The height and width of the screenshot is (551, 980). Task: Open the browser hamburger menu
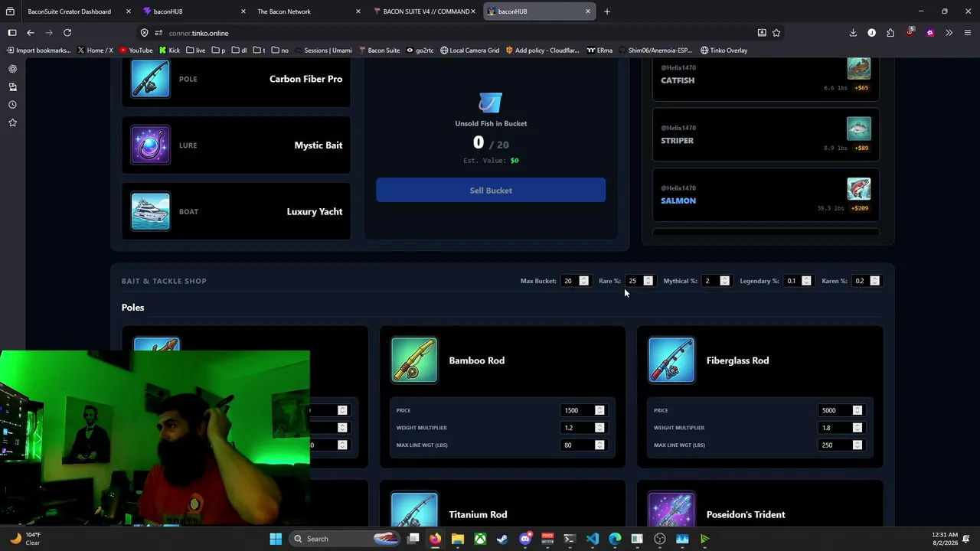point(968,33)
